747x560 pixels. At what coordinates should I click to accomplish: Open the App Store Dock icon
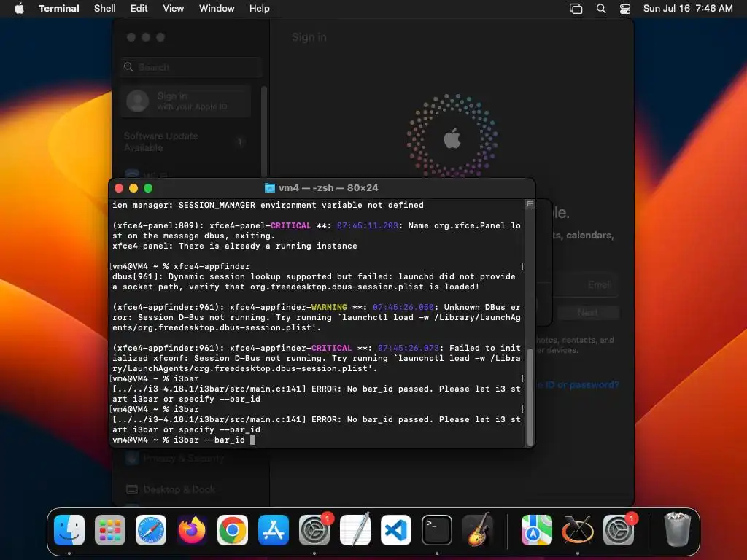pyautogui.click(x=274, y=530)
